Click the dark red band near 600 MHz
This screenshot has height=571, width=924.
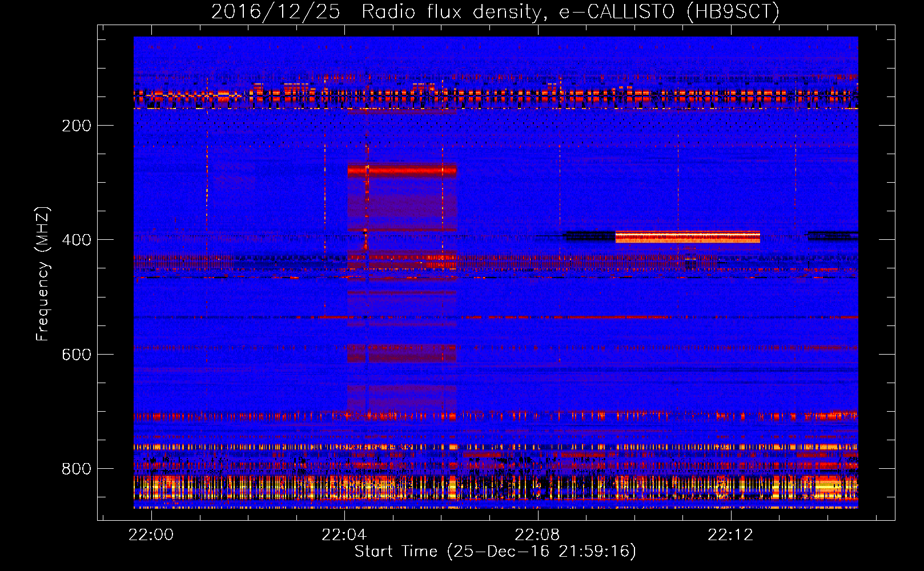pos(402,353)
